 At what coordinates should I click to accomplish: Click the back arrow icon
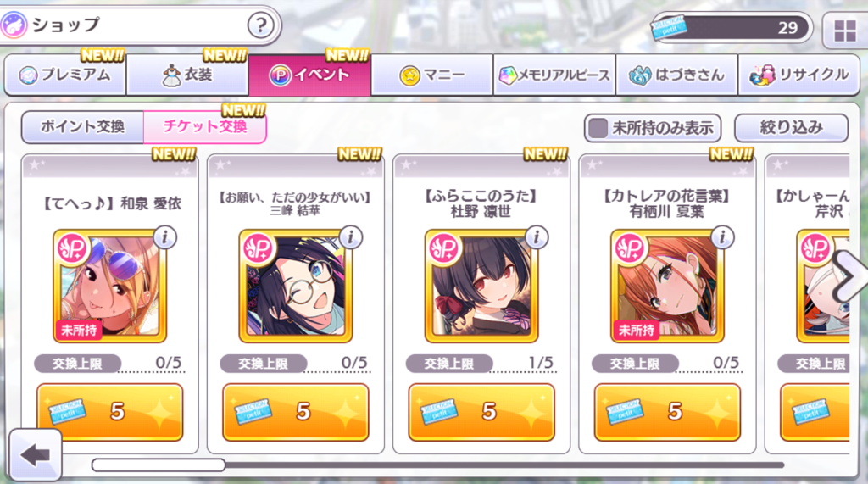click(36, 455)
